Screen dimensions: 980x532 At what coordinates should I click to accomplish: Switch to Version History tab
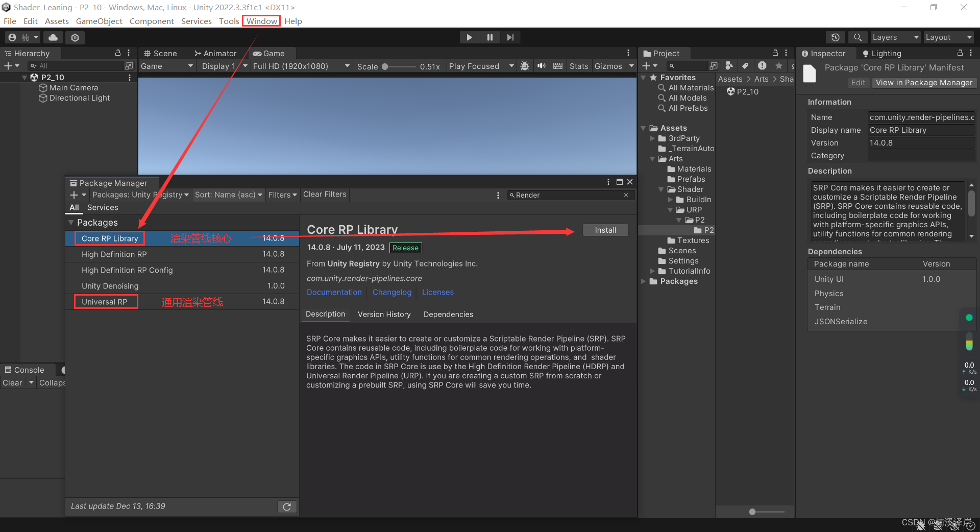coord(384,315)
